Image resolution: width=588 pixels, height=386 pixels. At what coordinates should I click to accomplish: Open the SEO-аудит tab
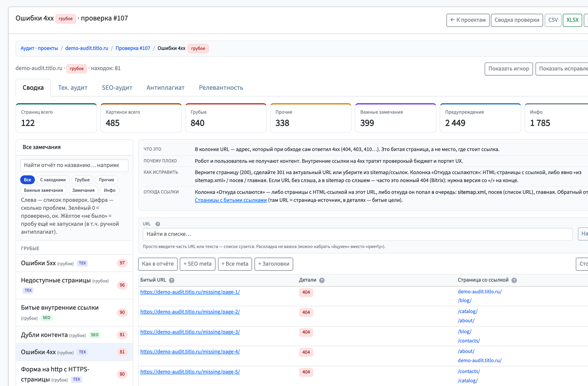click(117, 88)
